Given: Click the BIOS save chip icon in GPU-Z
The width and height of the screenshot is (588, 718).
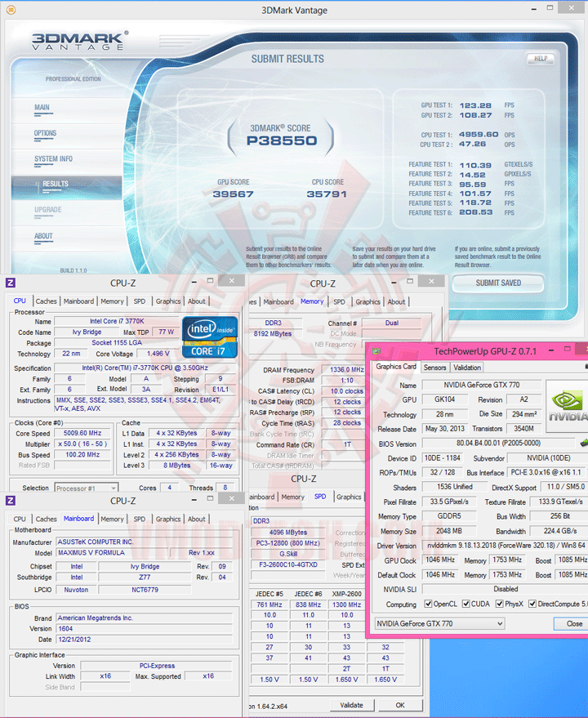Looking at the screenshot, I should pos(583,443).
